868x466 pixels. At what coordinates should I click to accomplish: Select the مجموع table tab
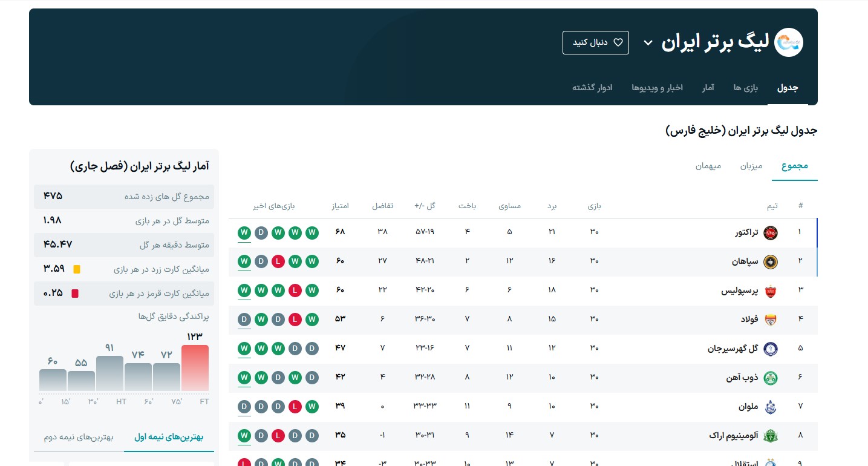[795, 166]
